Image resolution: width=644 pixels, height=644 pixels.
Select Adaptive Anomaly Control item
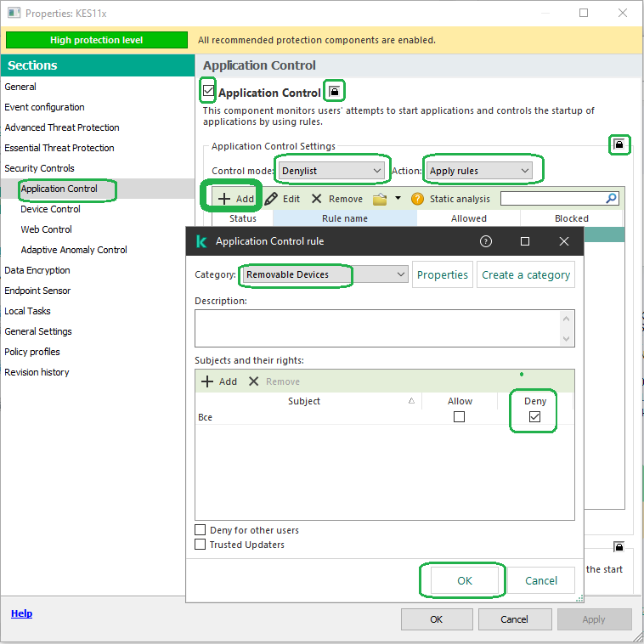(74, 250)
